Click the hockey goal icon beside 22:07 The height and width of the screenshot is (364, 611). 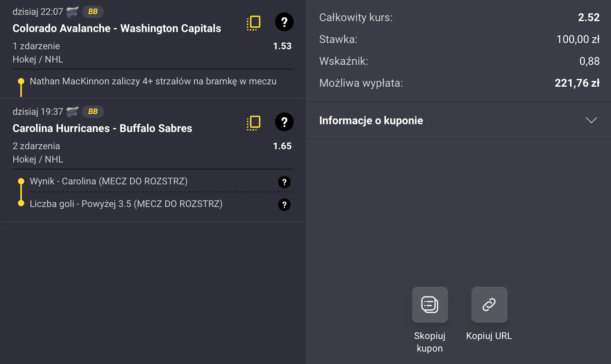click(72, 12)
